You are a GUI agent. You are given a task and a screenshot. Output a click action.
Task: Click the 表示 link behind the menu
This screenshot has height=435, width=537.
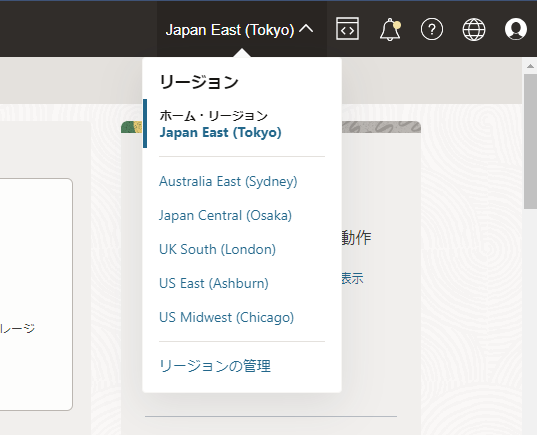tap(352, 278)
